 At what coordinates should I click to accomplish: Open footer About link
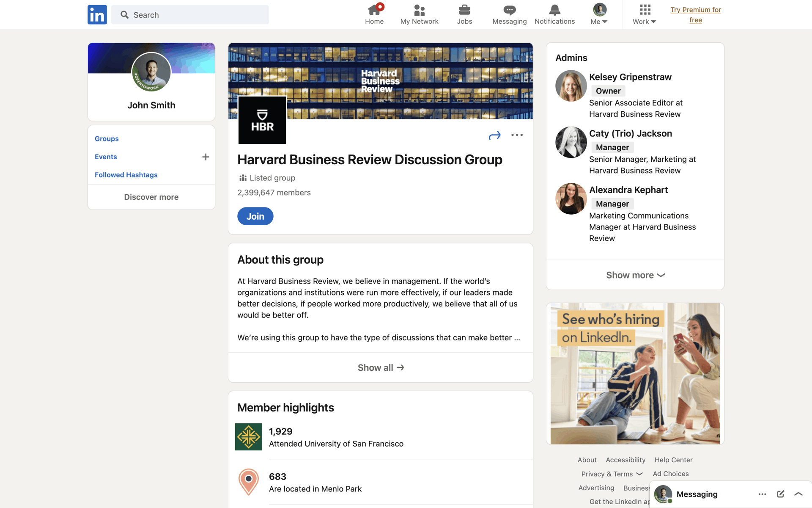pos(587,460)
